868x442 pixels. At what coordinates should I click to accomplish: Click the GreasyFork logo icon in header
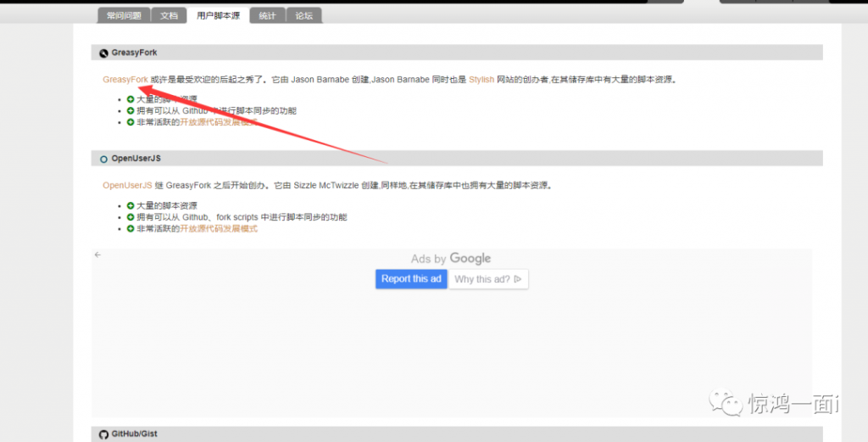pos(103,53)
